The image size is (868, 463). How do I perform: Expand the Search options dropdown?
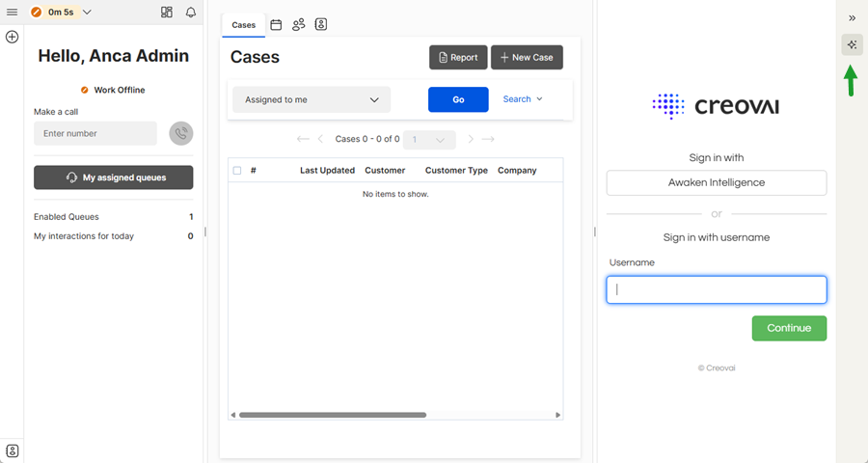(523, 99)
